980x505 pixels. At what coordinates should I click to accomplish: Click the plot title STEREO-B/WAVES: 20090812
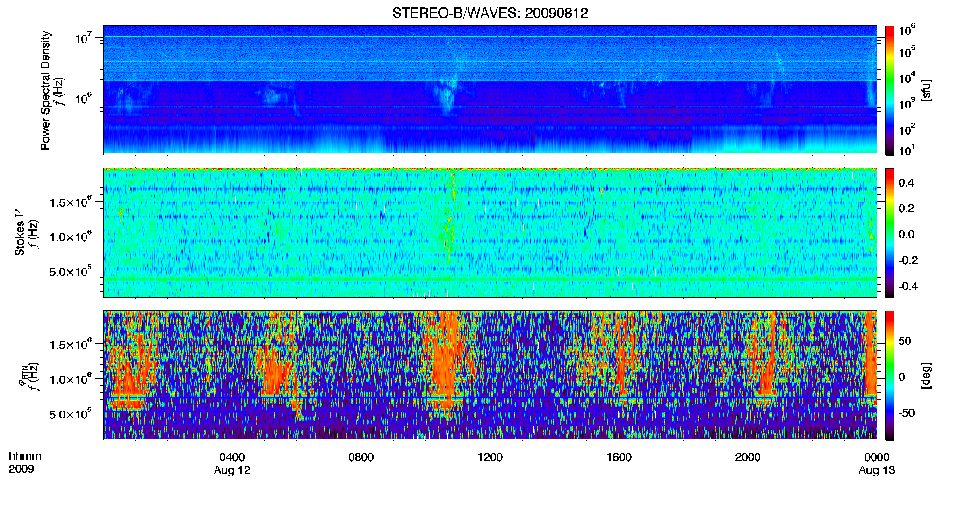click(x=490, y=13)
